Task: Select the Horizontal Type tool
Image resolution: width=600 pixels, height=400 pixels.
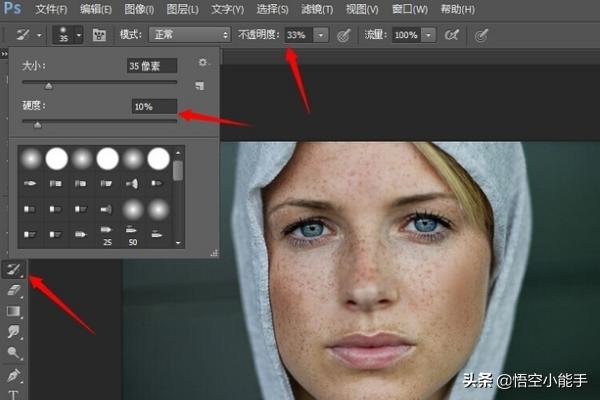Action: pos(14,393)
